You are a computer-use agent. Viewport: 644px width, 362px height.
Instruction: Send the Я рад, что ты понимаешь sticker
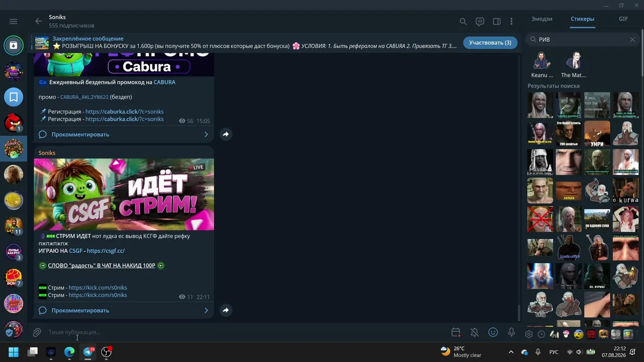[x=597, y=105]
